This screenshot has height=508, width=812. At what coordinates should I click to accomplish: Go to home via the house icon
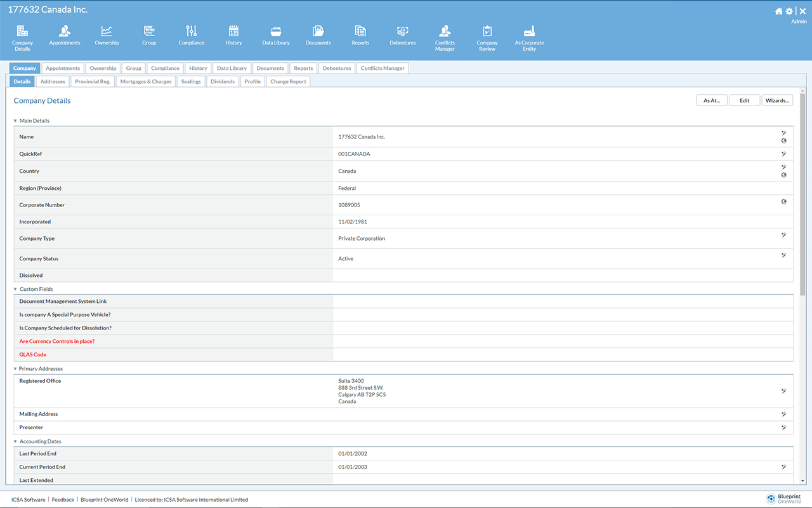point(779,11)
